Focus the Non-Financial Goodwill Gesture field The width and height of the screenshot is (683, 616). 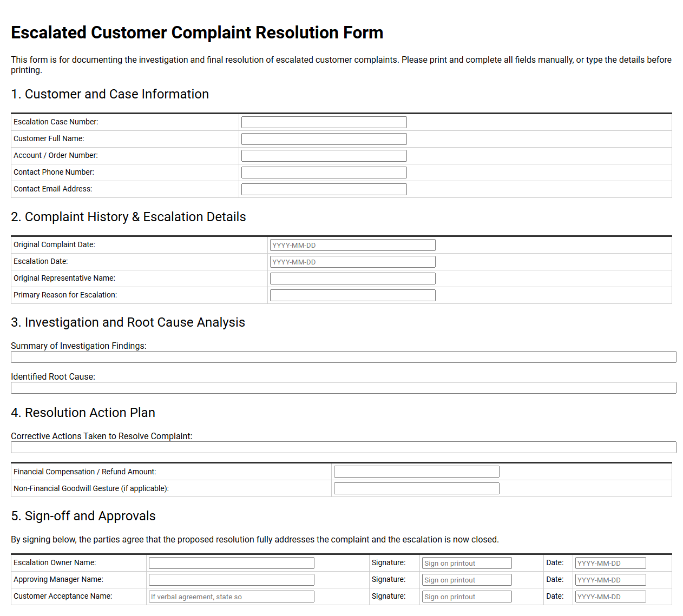click(x=416, y=488)
